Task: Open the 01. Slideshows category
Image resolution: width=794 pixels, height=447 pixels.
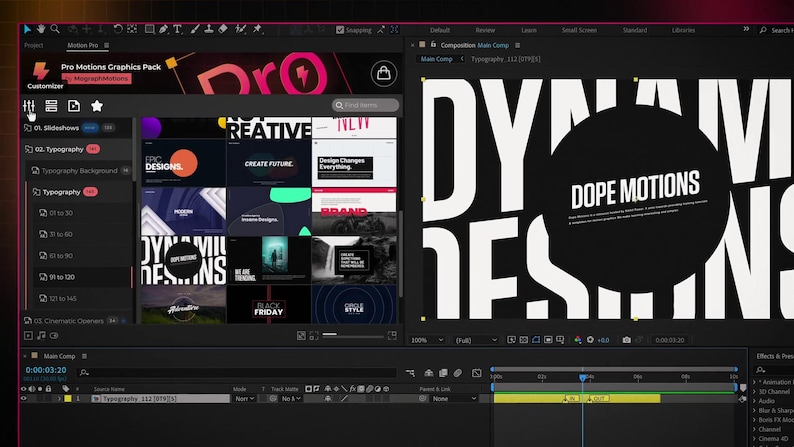Action: pos(76,128)
